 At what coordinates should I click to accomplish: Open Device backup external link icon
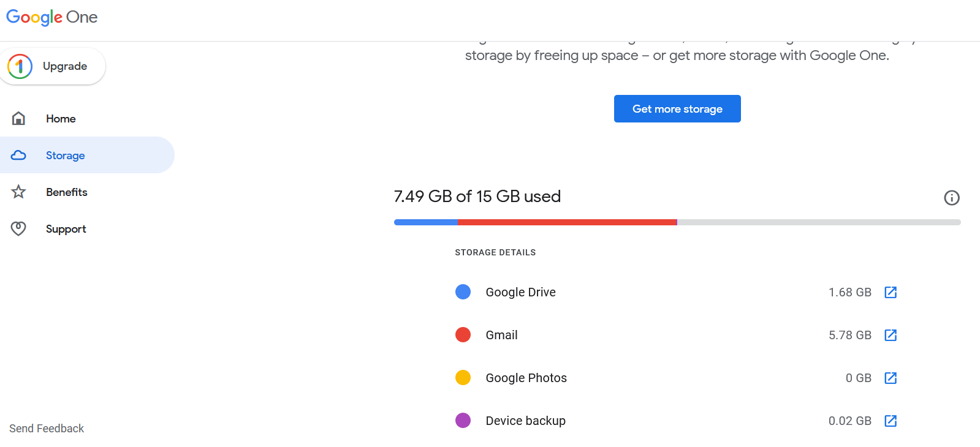coord(891,421)
